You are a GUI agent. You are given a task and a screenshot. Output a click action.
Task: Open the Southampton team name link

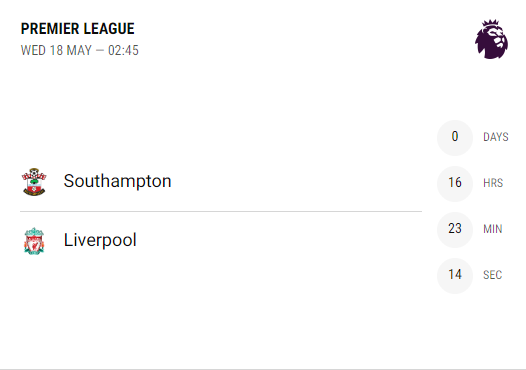click(x=117, y=181)
